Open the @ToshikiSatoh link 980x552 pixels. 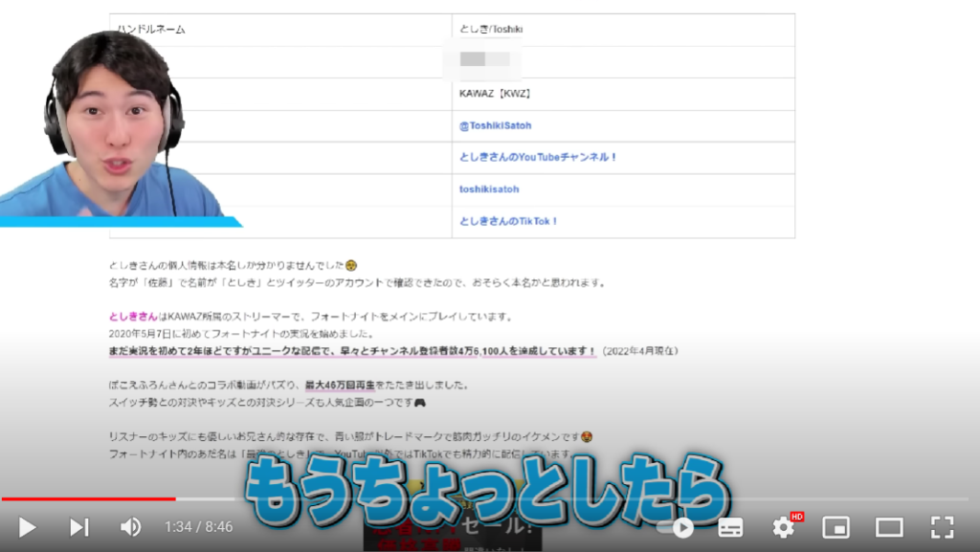495,125
